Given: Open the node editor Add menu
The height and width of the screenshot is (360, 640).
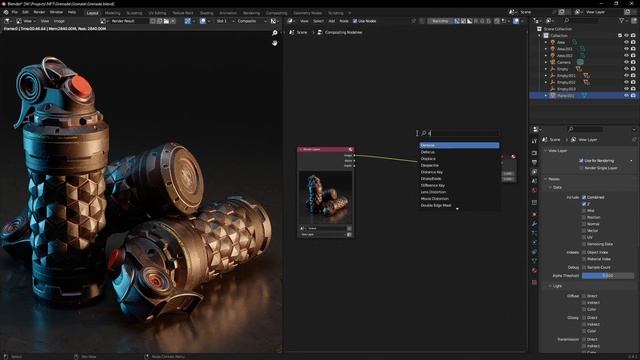Looking at the screenshot, I should 331,21.
